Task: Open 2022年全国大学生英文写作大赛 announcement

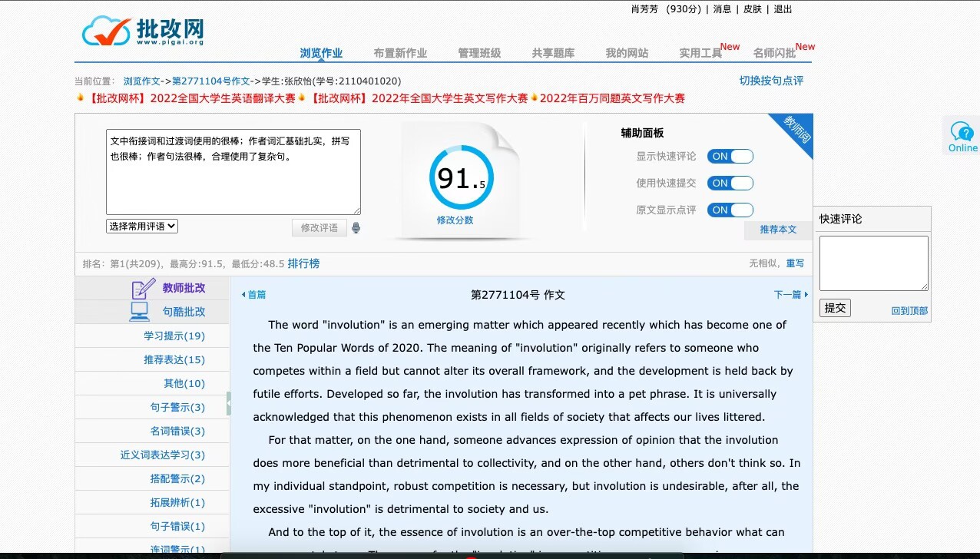Action: click(419, 98)
